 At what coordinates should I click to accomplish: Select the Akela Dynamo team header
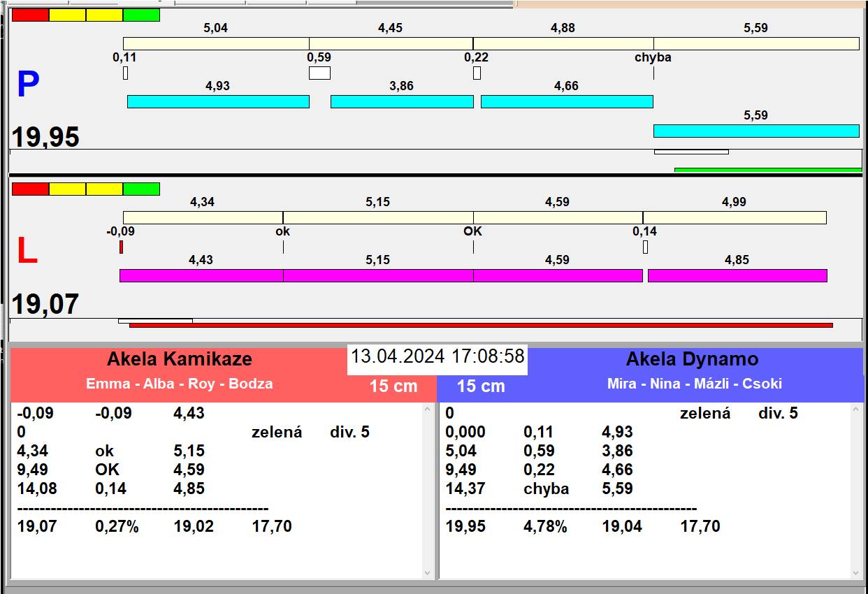tap(692, 359)
